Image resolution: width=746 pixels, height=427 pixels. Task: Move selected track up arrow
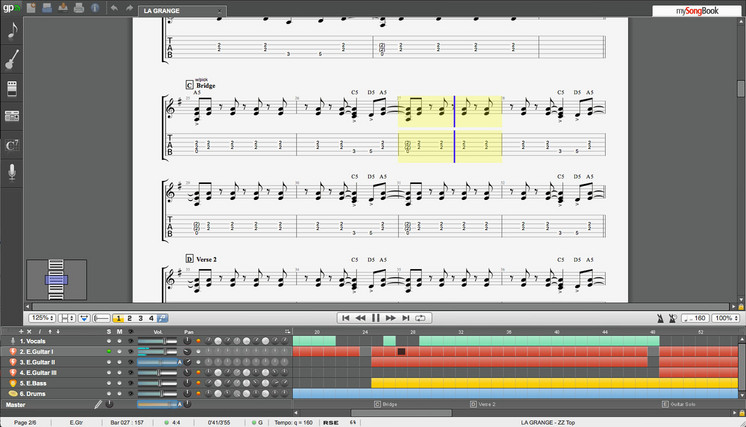tap(49, 331)
